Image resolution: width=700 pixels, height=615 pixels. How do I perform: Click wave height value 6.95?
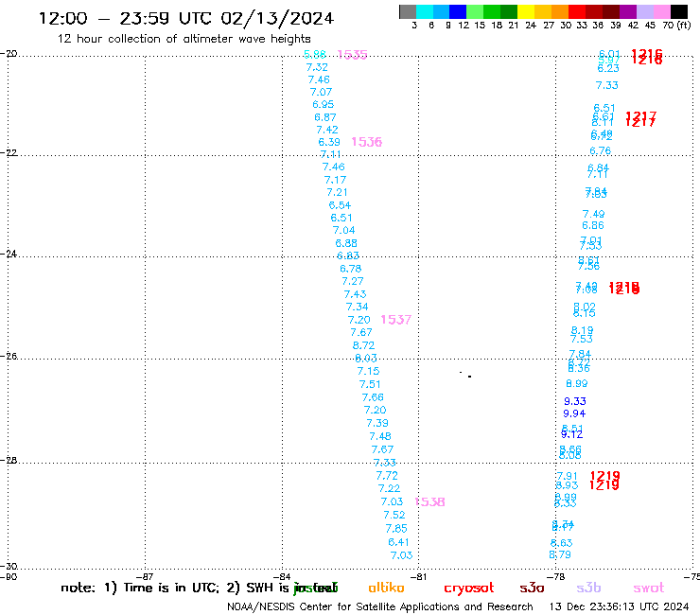pyautogui.click(x=324, y=104)
